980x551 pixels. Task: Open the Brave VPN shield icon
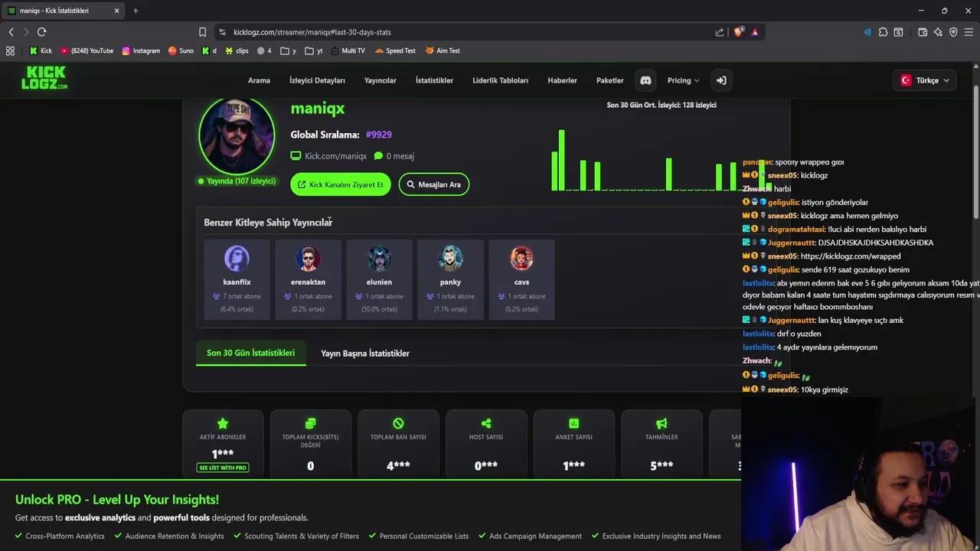[953, 32]
